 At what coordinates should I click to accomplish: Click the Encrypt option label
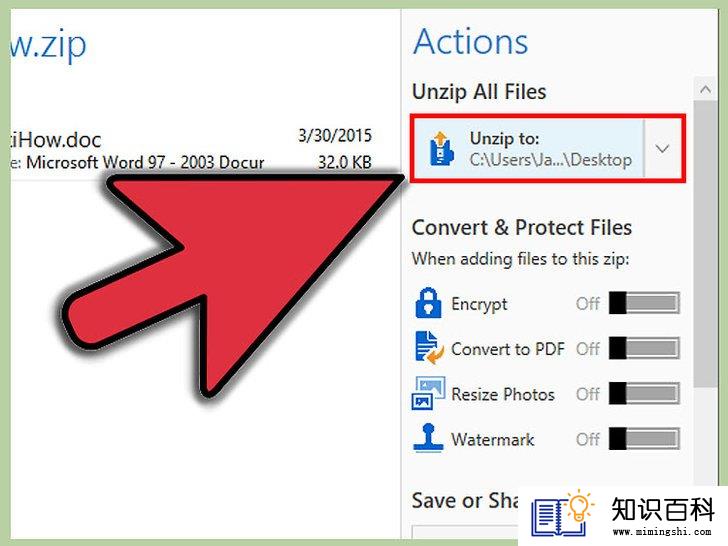click(x=479, y=304)
